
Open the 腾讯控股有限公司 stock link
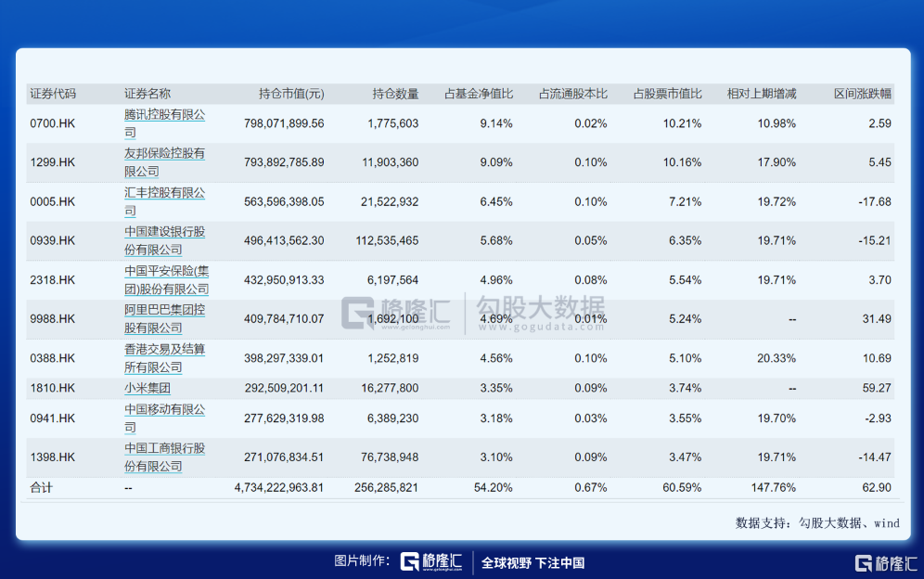click(x=164, y=123)
